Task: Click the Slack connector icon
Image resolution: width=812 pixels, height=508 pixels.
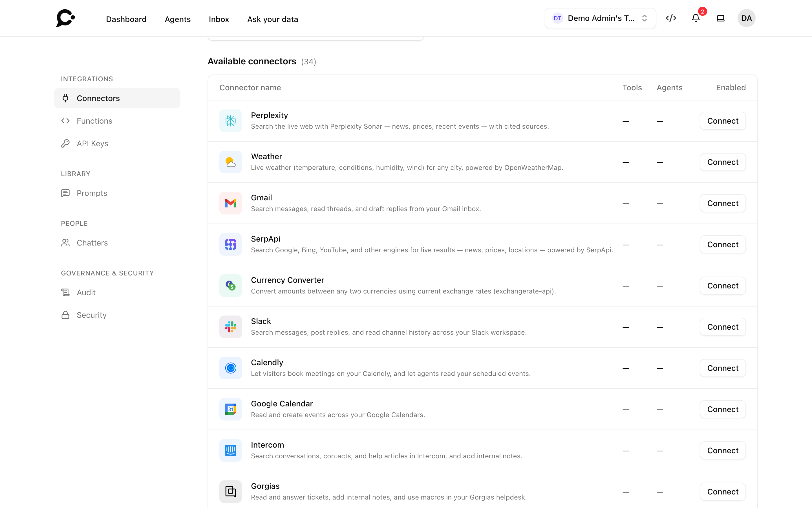Action: [231, 327]
